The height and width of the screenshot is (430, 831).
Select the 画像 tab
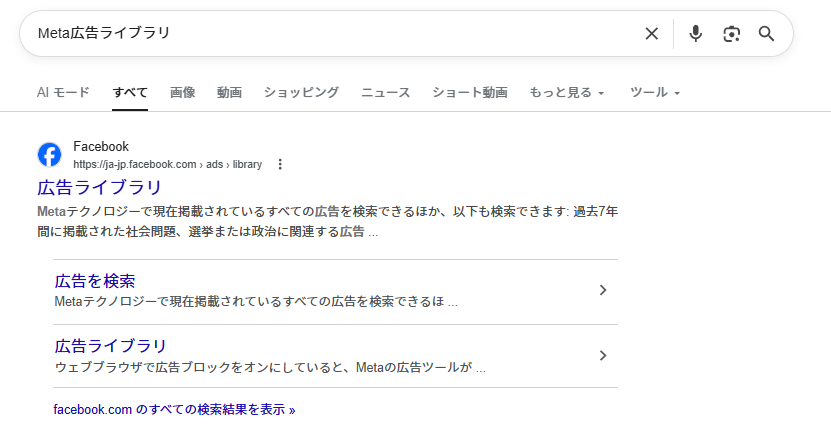point(182,93)
